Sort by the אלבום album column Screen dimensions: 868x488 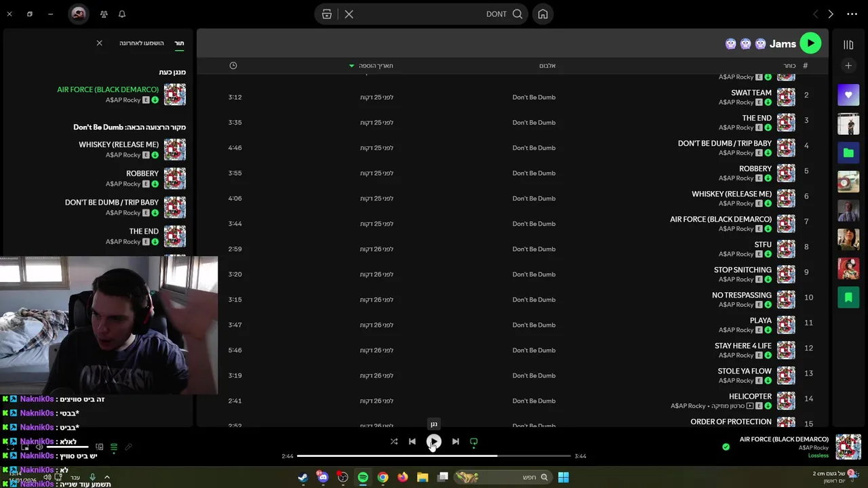pos(547,66)
